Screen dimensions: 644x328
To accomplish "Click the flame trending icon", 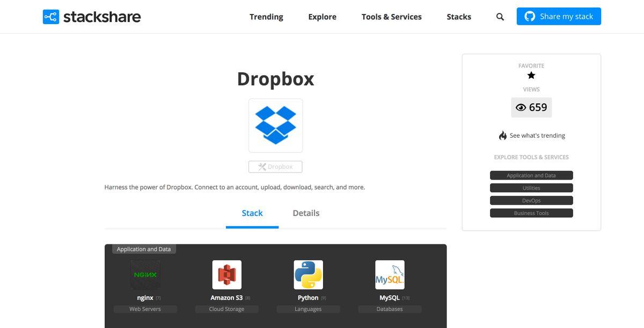I will [502, 136].
